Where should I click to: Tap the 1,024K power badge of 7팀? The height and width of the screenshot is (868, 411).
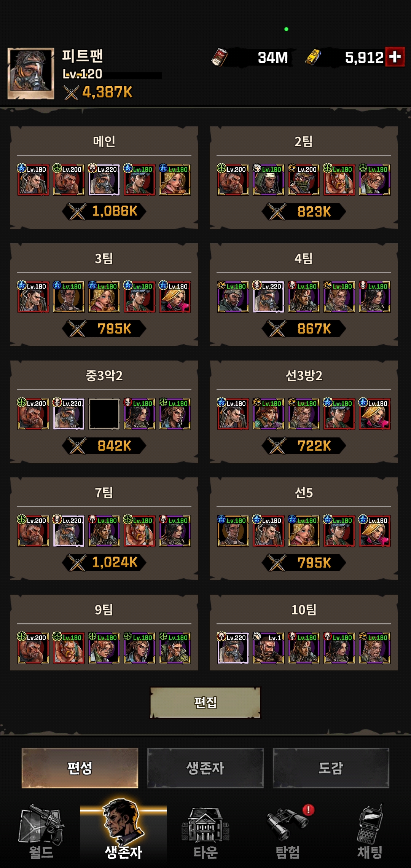coord(104,562)
